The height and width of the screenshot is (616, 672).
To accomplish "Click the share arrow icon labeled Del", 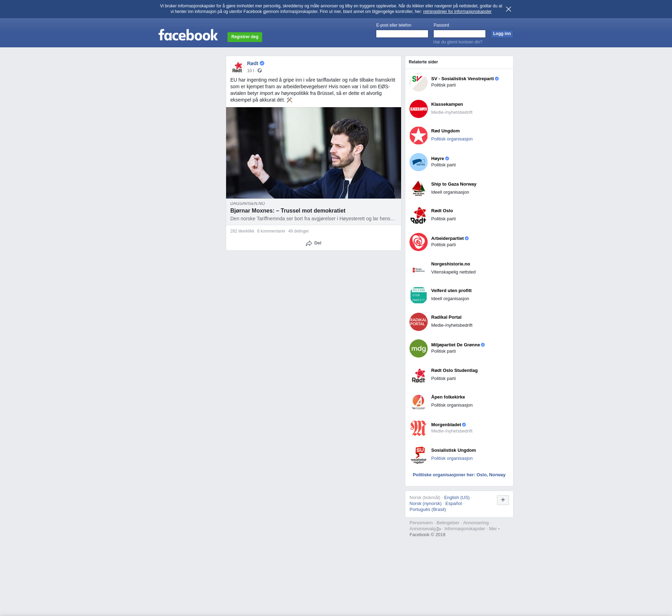I will pos(309,243).
